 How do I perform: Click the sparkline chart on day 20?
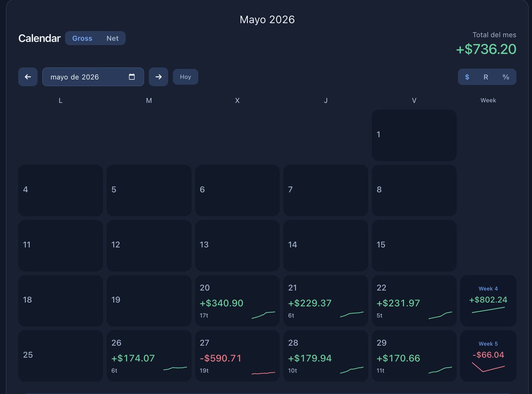pyautogui.click(x=263, y=315)
